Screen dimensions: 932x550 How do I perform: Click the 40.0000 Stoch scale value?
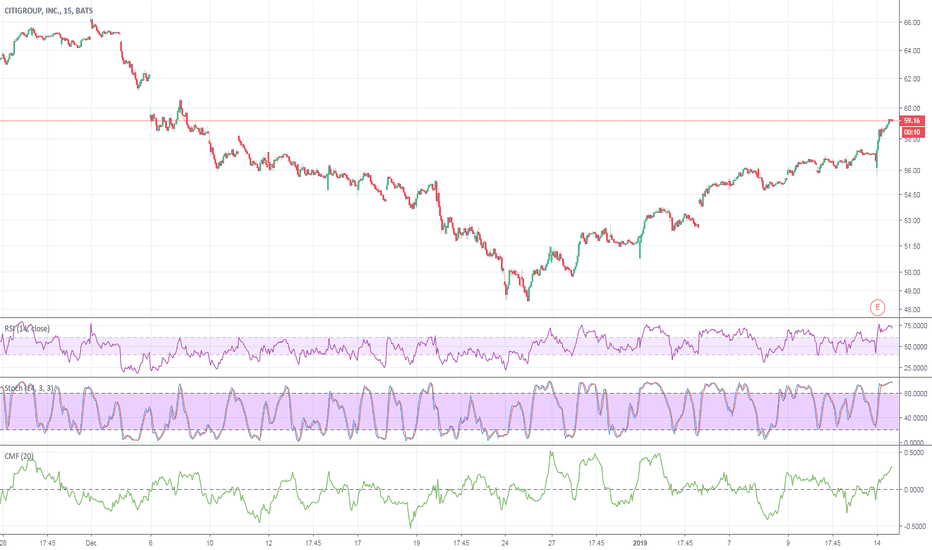[915, 418]
